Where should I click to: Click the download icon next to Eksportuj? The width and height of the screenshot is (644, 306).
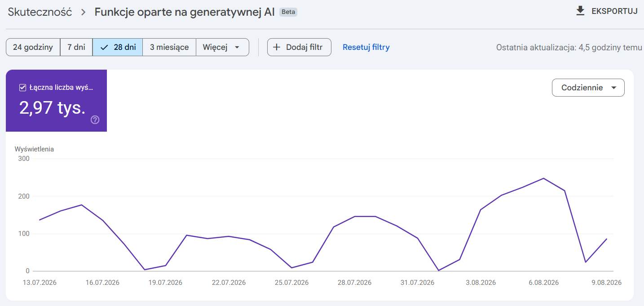click(x=580, y=11)
